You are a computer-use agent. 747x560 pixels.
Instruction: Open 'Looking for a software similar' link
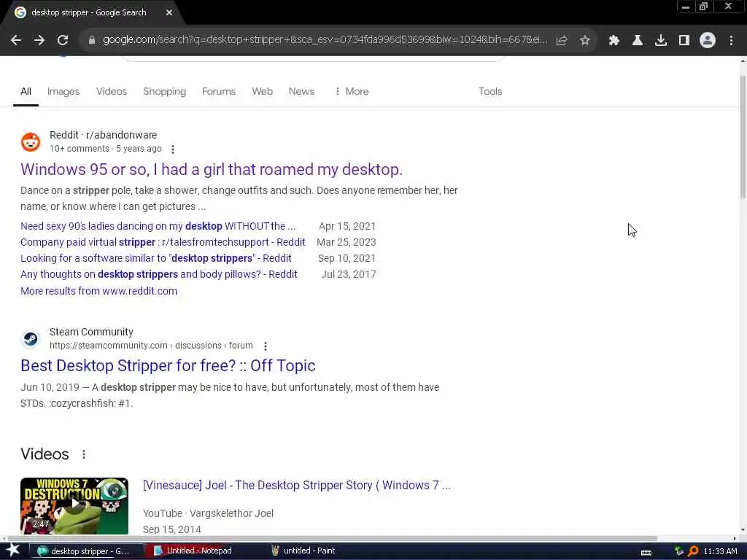coord(156,259)
